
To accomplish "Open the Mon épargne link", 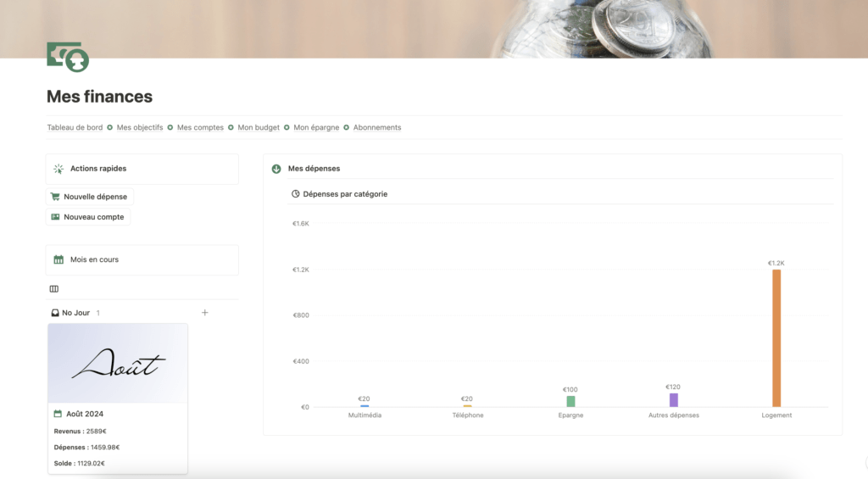I will click(x=316, y=128).
